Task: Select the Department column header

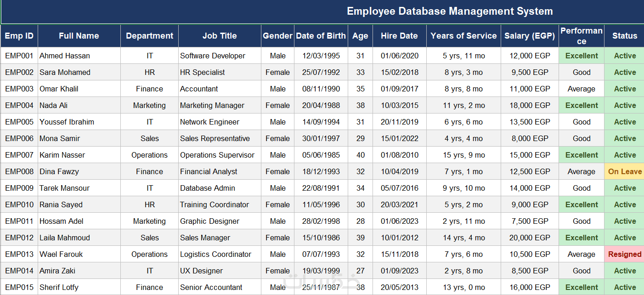Action: point(149,36)
